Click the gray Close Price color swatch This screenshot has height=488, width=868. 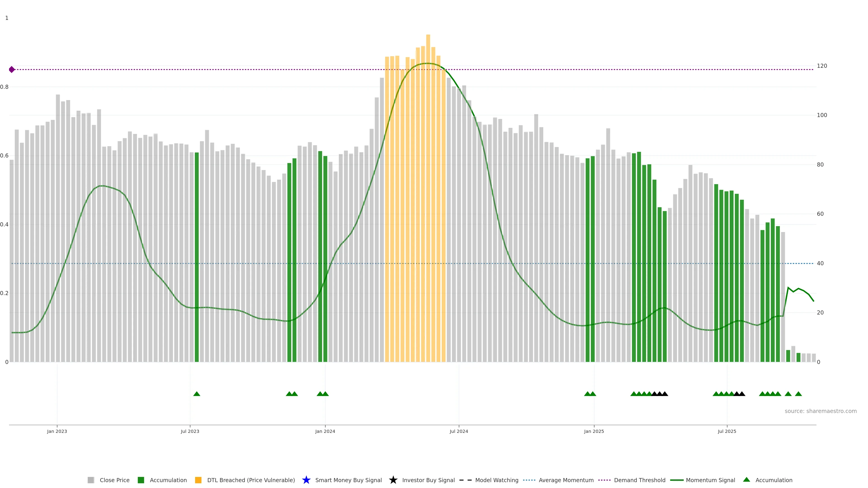(91, 480)
